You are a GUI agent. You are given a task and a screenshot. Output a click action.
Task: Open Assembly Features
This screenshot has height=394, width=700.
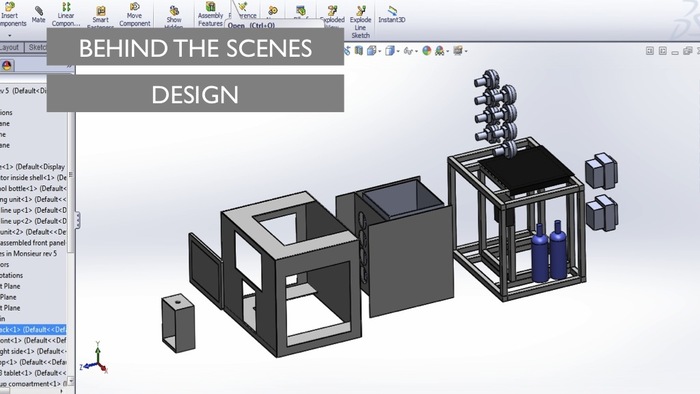click(x=210, y=14)
